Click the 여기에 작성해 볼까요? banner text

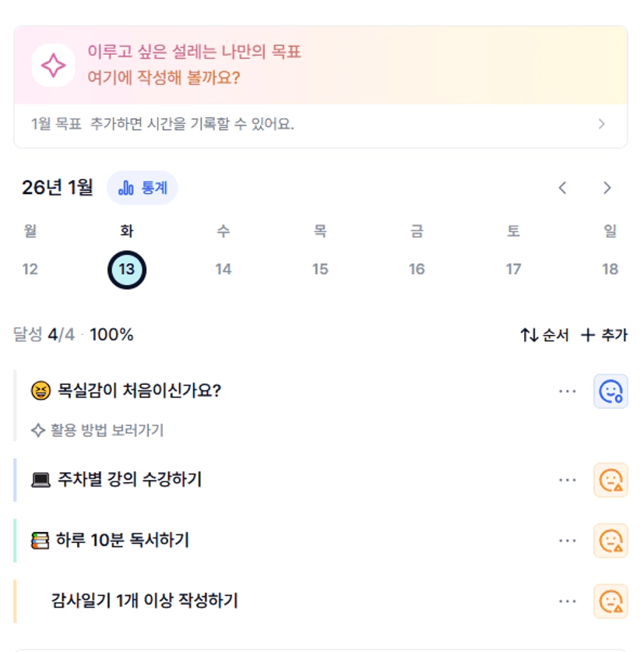[x=164, y=79]
